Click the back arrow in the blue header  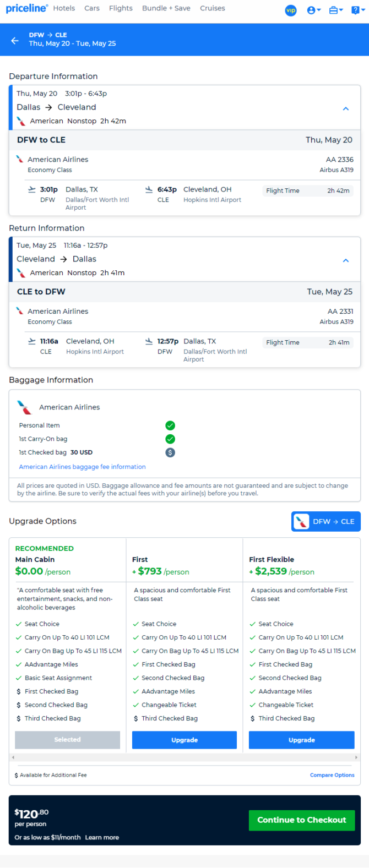15,40
